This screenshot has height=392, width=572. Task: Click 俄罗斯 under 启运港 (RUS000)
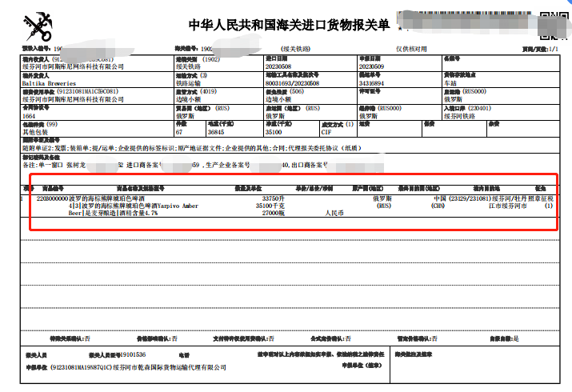tap(453, 99)
